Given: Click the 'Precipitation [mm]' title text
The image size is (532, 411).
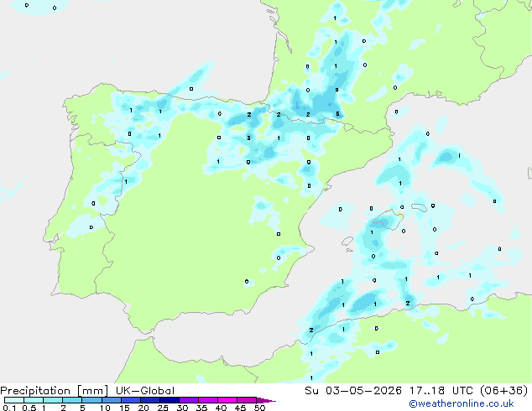Looking at the screenshot, I should pyautogui.click(x=55, y=391).
